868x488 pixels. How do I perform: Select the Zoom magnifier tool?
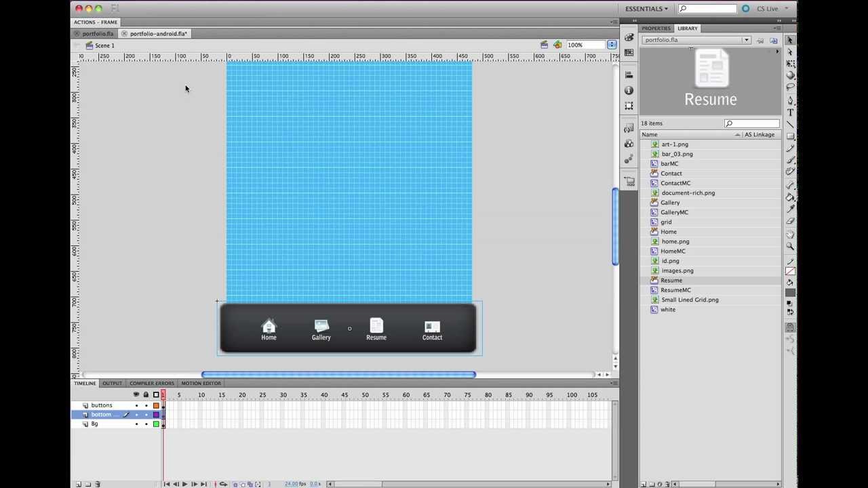pos(790,247)
